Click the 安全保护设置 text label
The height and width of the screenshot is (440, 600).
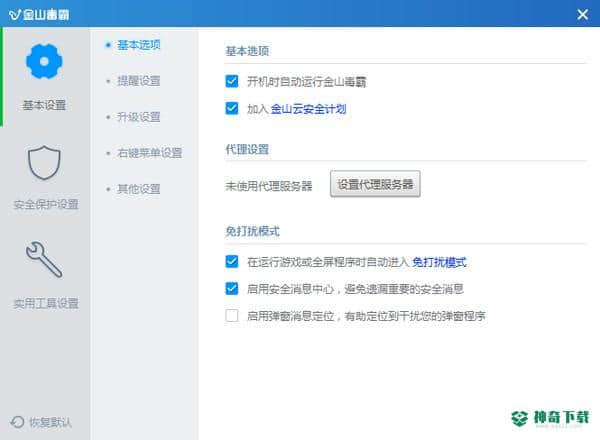tap(46, 204)
